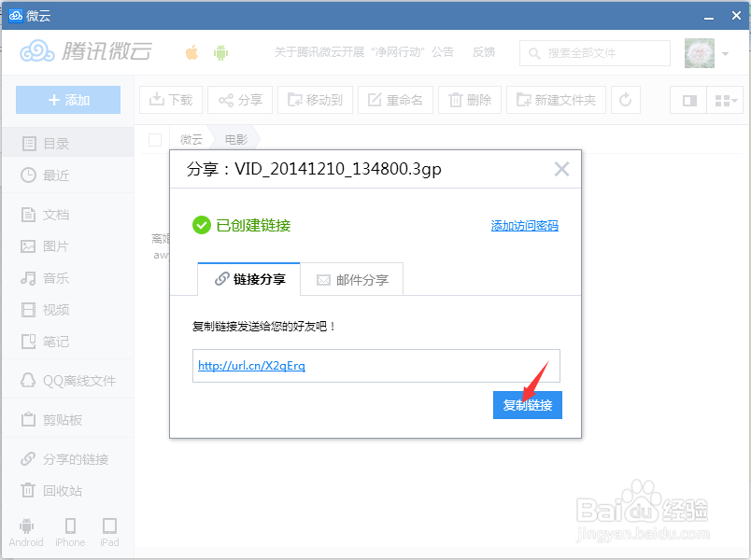Screen dimensions: 751x560
Task: Click the refresh icon in the toolbar
Action: pyautogui.click(x=626, y=100)
